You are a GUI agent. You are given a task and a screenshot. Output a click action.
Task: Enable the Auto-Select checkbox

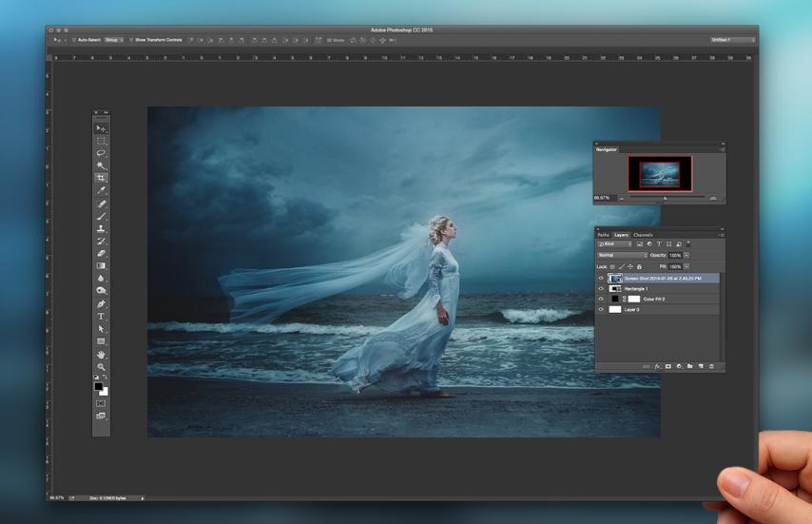(73, 40)
